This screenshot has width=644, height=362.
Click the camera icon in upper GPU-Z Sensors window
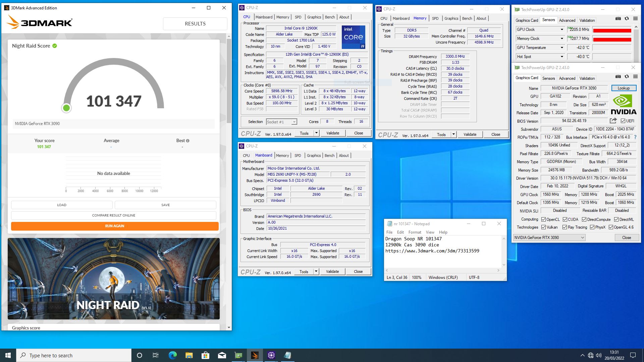[x=618, y=19]
